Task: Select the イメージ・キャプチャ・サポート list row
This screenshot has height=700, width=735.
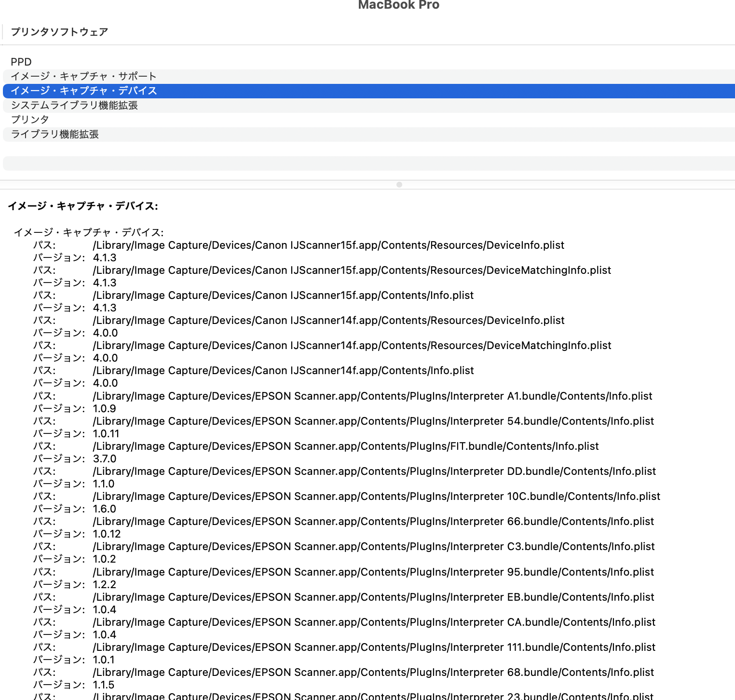Action: pos(369,77)
